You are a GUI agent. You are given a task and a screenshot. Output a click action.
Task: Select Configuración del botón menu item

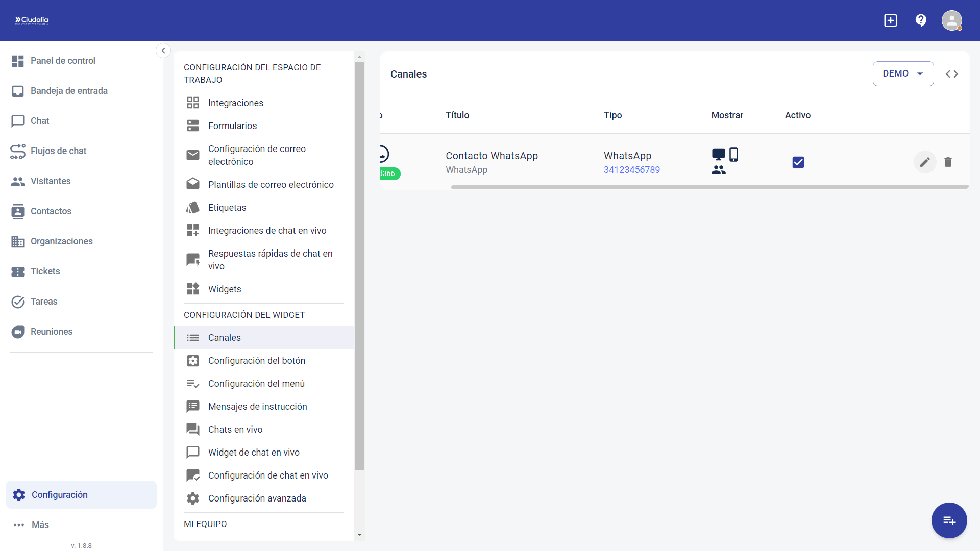click(x=256, y=361)
